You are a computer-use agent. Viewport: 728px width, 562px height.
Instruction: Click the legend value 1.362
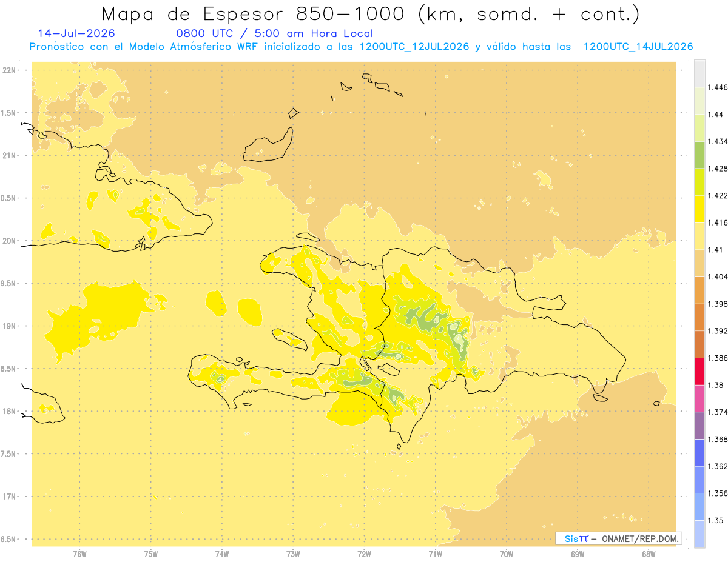tap(718, 466)
